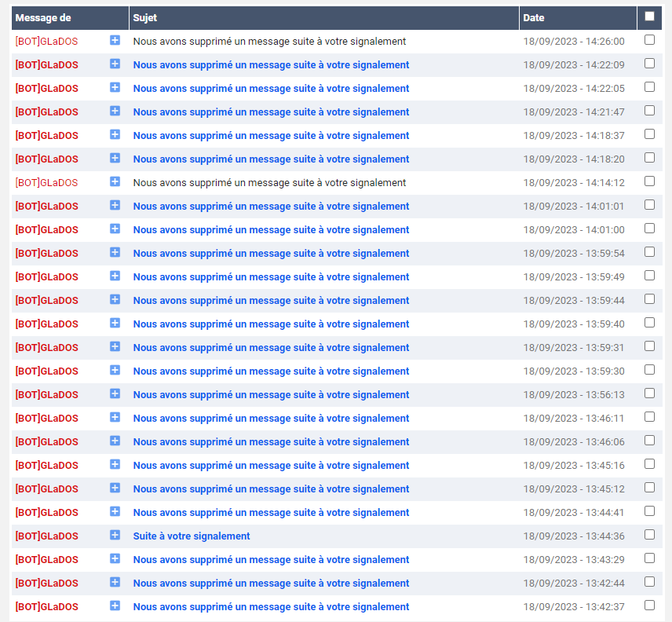Image resolution: width=672 pixels, height=622 pixels.
Task: Tick the checkbox for the 13:42:37 message
Action: click(x=649, y=606)
